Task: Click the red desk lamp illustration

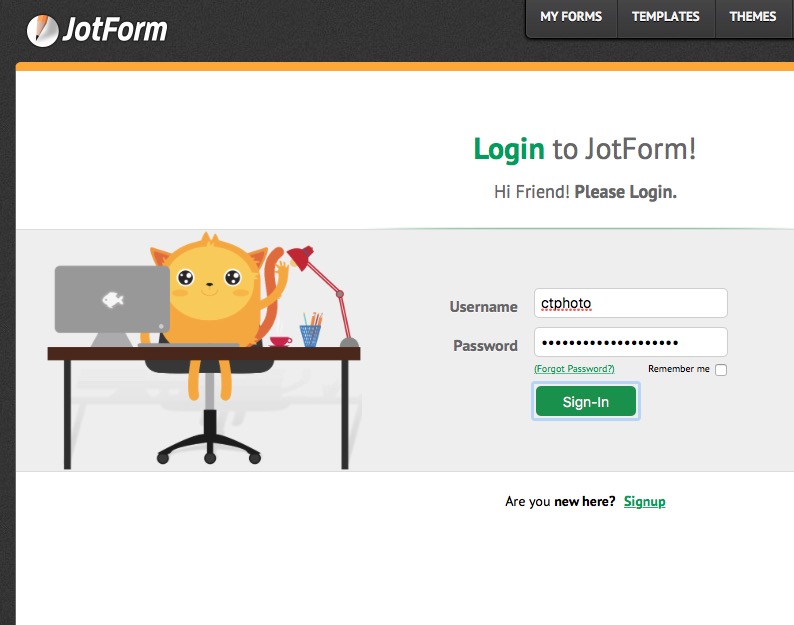Action: pos(324,296)
